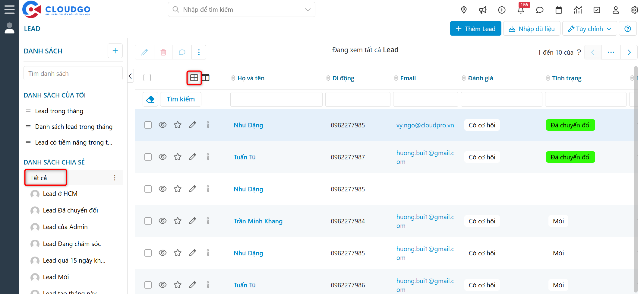
Task: Click the Tìm danh sách search field
Action: click(73, 74)
